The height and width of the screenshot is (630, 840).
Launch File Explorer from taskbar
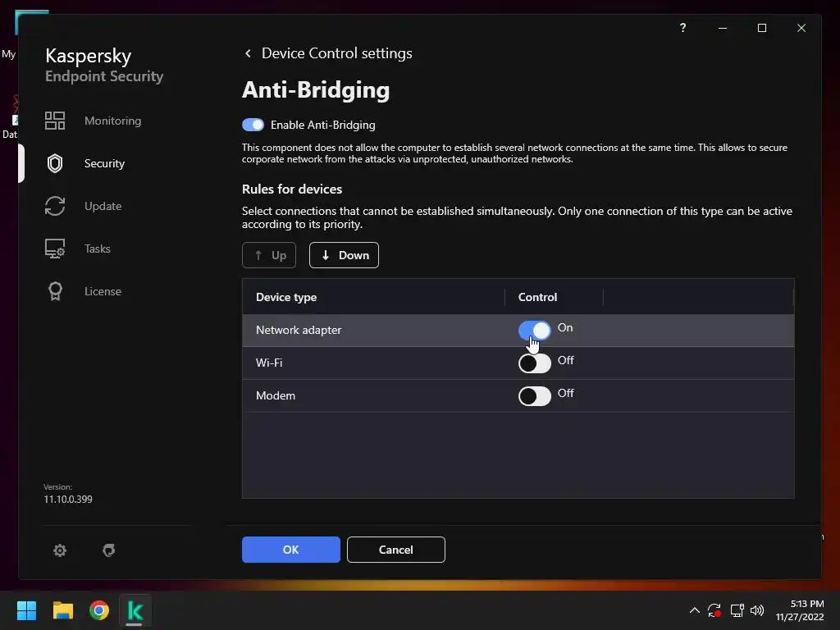click(x=62, y=610)
